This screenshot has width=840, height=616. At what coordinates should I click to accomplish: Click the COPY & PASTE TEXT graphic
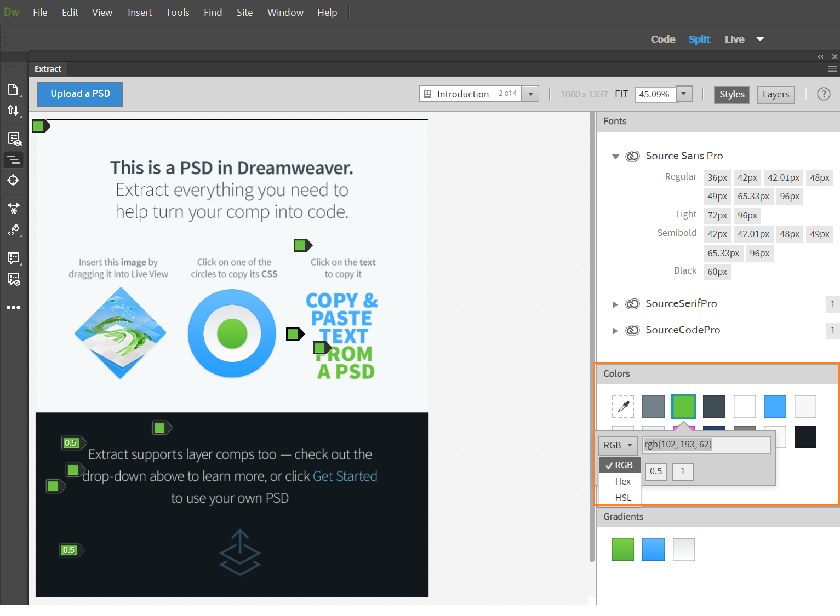pyautogui.click(x=341, y=336)
